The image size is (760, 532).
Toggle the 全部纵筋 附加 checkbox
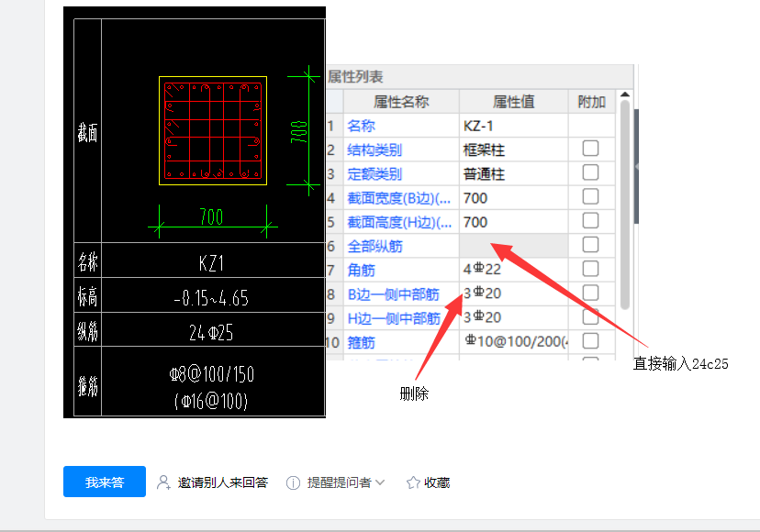(x=590, y=245)
